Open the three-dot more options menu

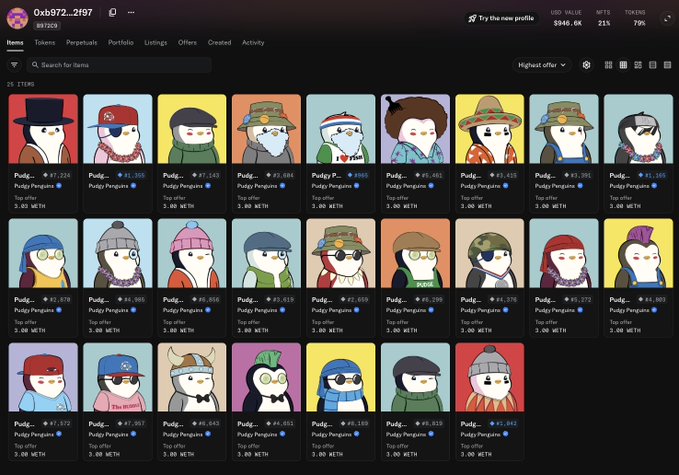click(x=131, y=12)
